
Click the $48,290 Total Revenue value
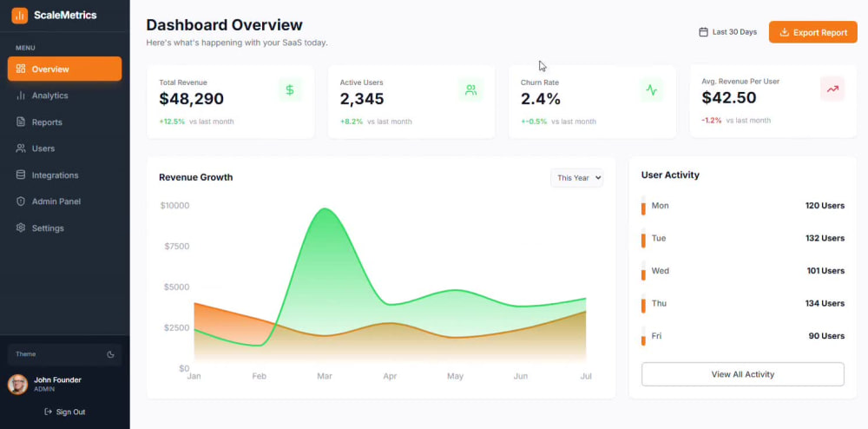pos(192,98)
